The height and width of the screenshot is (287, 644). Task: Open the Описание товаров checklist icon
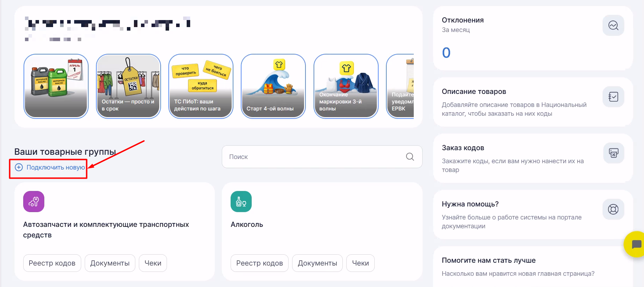(613, 97)
